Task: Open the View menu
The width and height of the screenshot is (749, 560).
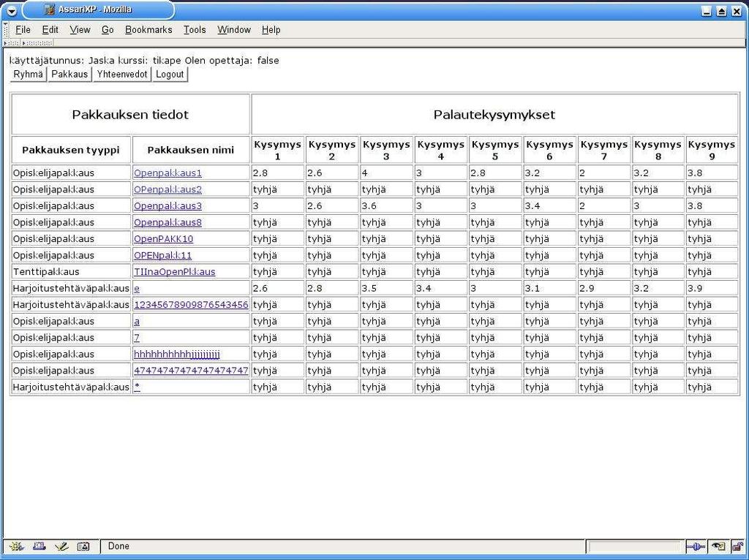Action: (x=80, y=29)
